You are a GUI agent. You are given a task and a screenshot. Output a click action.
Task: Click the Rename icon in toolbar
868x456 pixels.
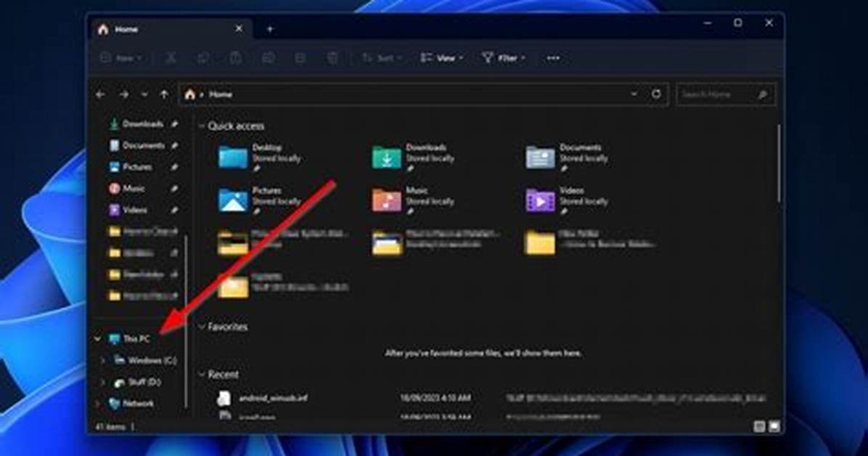pyautogui.click(x=268, y=57)
